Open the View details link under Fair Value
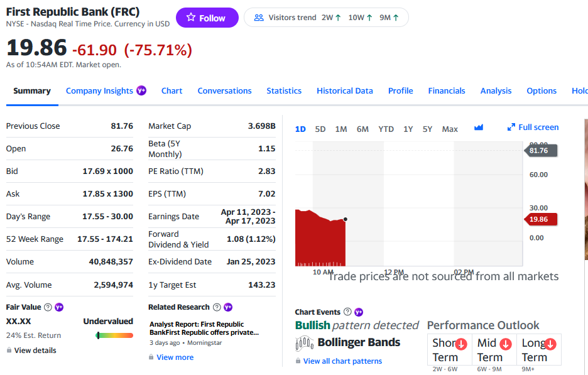The height and width of the screenshot is (375, 588). point(35,351)
